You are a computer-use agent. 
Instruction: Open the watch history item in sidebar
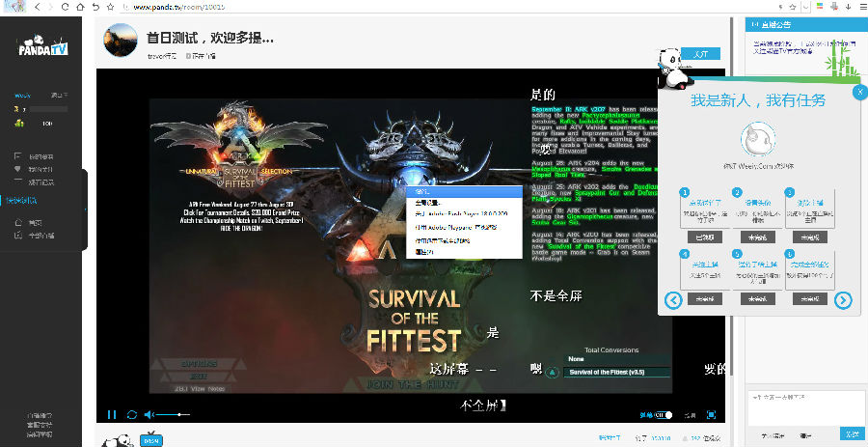coord(35,182)
